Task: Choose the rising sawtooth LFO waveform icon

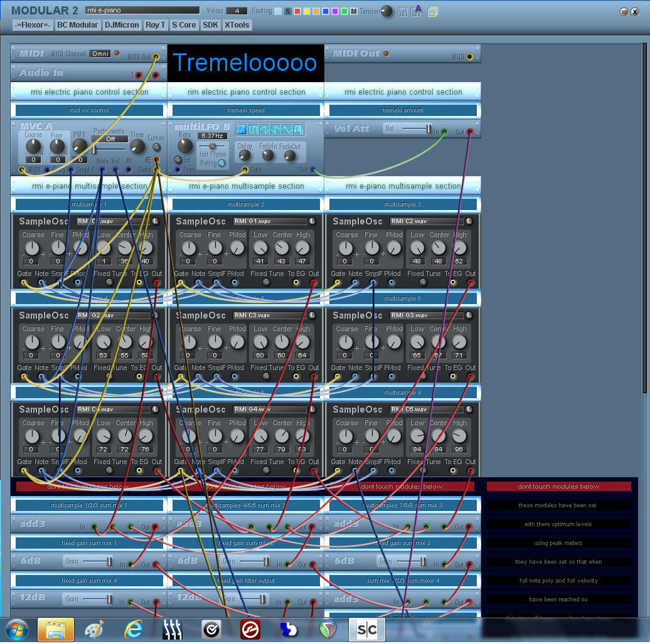Action: pyautogui.click(x=264, y=129)
